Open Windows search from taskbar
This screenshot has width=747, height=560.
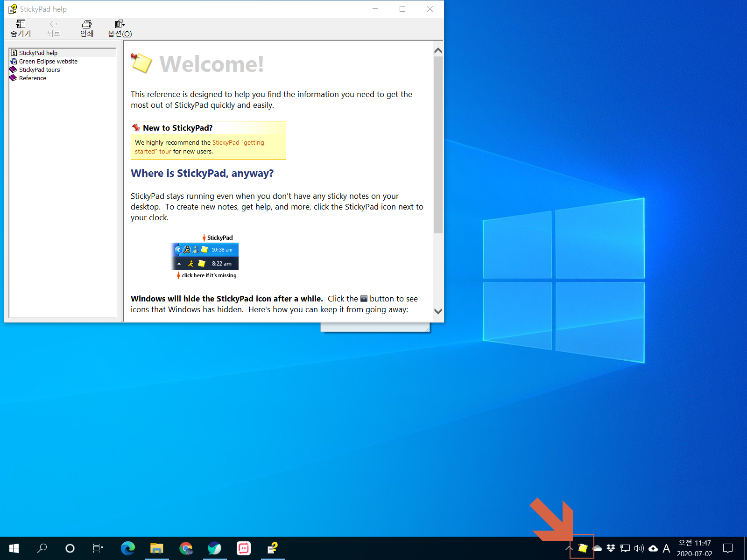(x=42, y=548)
